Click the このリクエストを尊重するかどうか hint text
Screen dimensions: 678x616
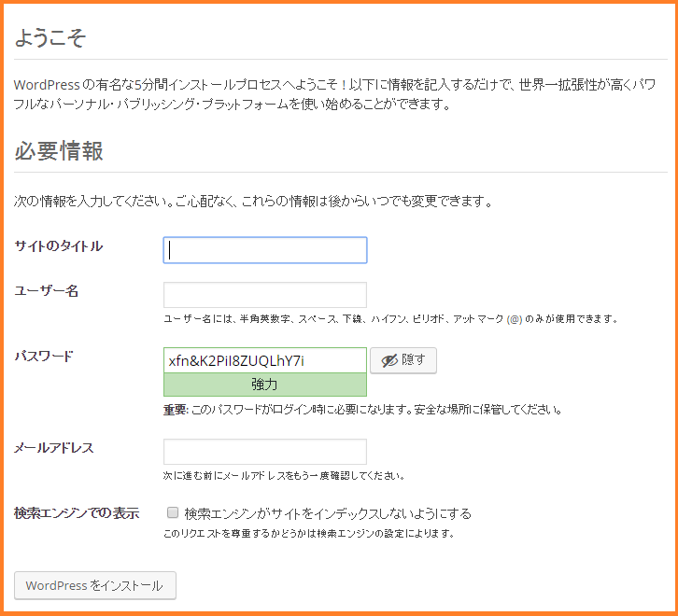coord(309,534)
